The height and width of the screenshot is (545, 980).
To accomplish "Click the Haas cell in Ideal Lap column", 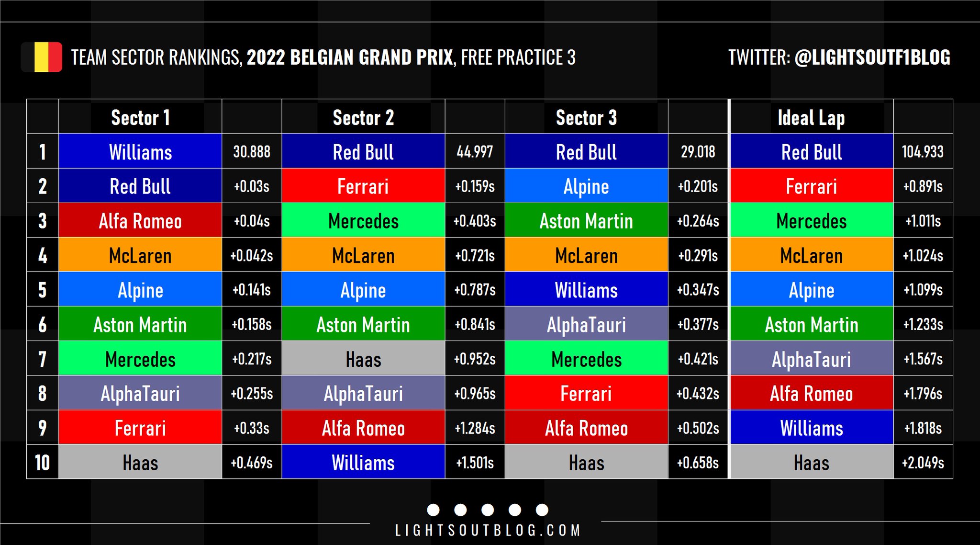I will pos(811,463).
